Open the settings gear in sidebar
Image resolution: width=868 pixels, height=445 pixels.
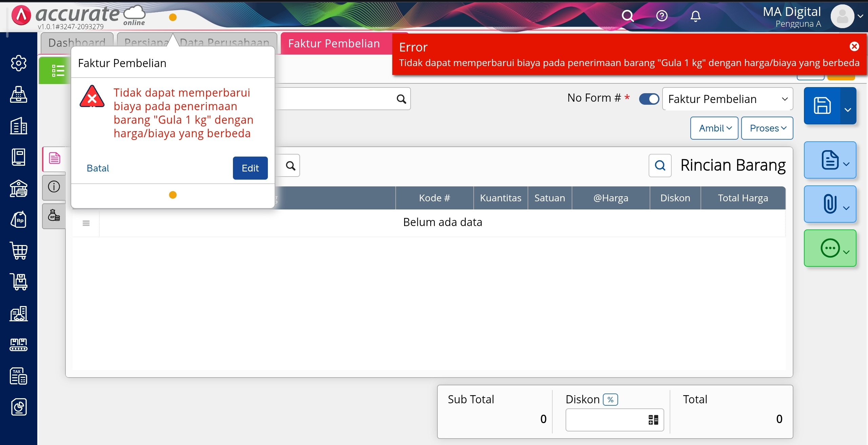19,63
